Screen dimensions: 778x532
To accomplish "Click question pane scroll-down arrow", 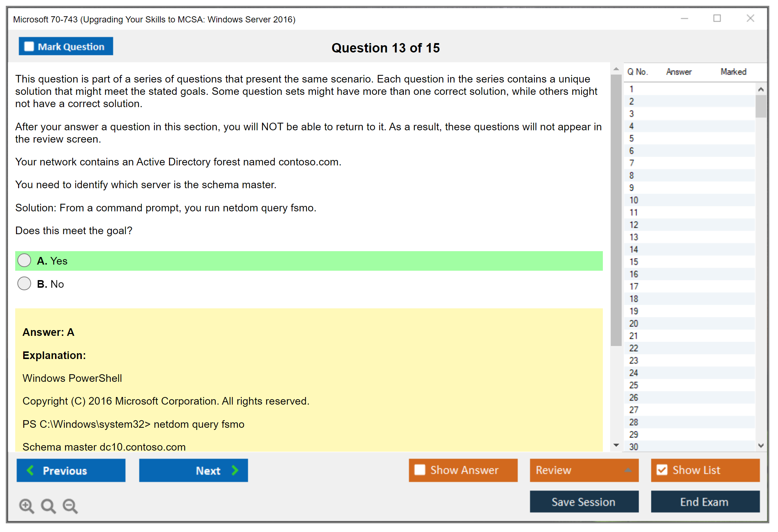I will [616, 445].
